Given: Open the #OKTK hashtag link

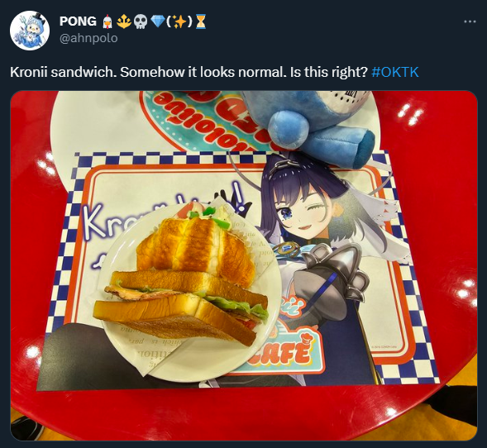Looking at the screenshot, I should point(395,72).
